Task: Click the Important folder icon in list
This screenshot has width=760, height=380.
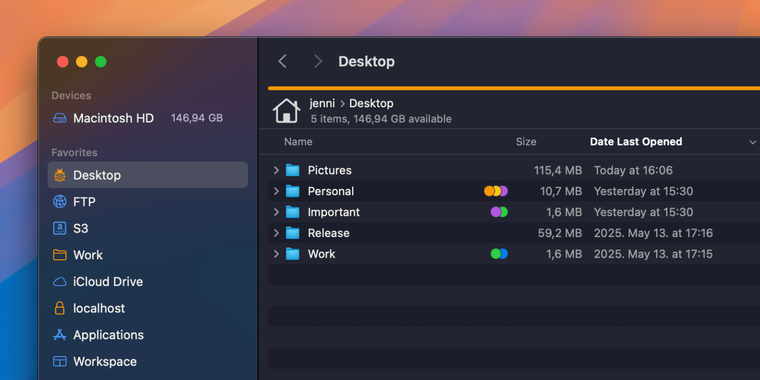Action: pyautogui.click(x=292, y=212)
